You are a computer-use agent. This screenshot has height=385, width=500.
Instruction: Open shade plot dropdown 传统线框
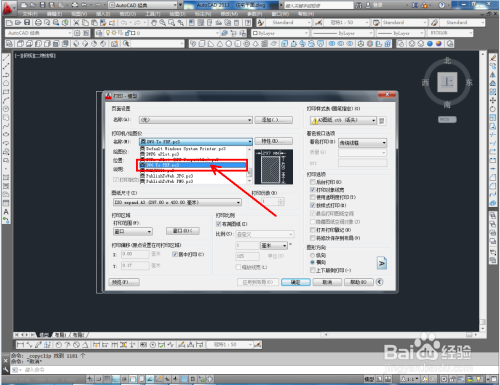[x=363, y=143]
